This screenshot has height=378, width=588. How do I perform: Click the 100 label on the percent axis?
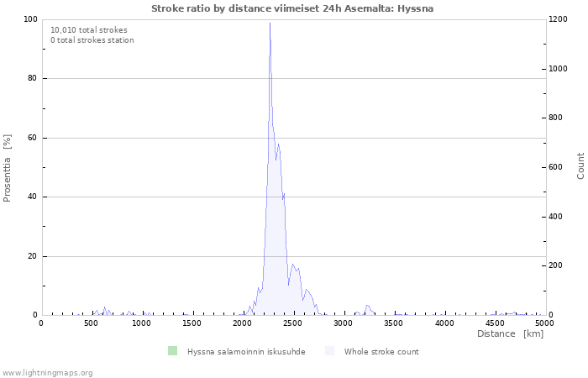29,19
